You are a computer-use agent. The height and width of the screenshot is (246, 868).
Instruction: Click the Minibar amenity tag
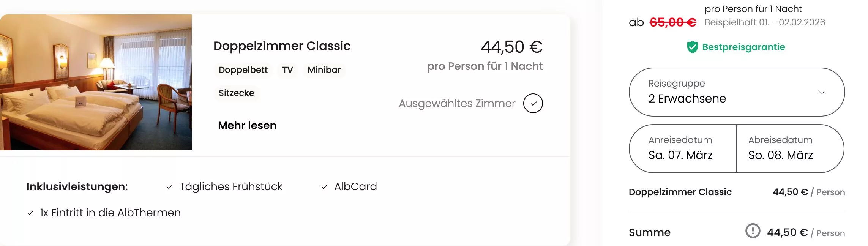pos(324,70)
